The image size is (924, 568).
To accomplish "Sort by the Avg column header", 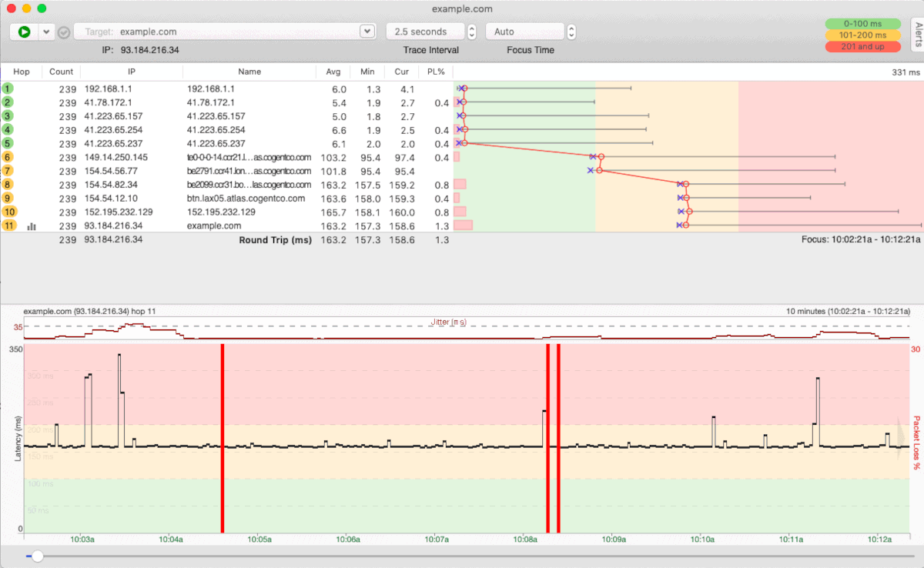I will 333,71.
